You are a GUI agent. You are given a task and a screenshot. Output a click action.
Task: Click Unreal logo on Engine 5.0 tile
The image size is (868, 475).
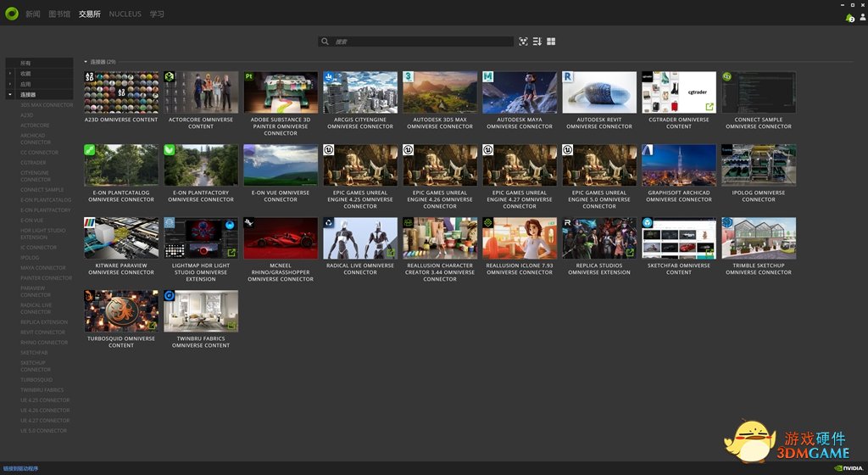tap(567, 149)
